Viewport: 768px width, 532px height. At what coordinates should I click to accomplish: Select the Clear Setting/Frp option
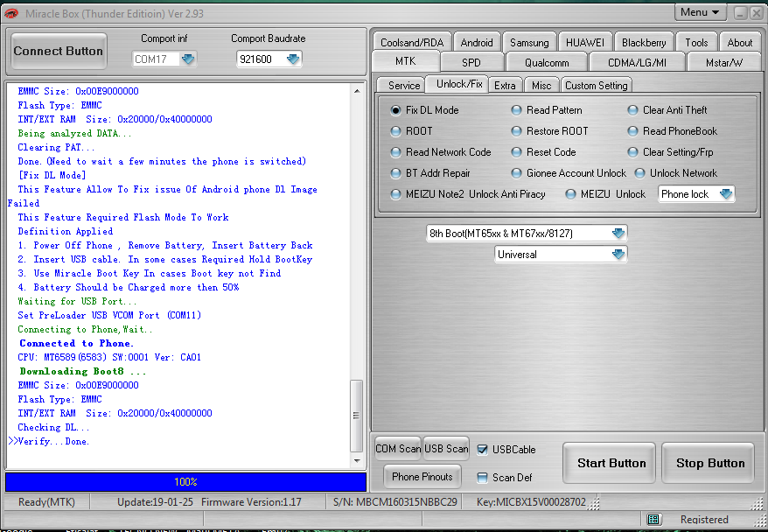coord(632,152)
